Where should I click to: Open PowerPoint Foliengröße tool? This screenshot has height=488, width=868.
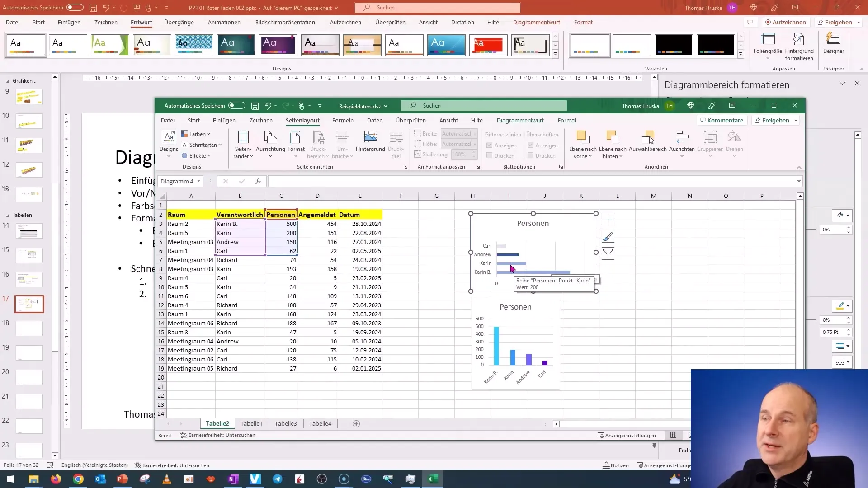768,47
